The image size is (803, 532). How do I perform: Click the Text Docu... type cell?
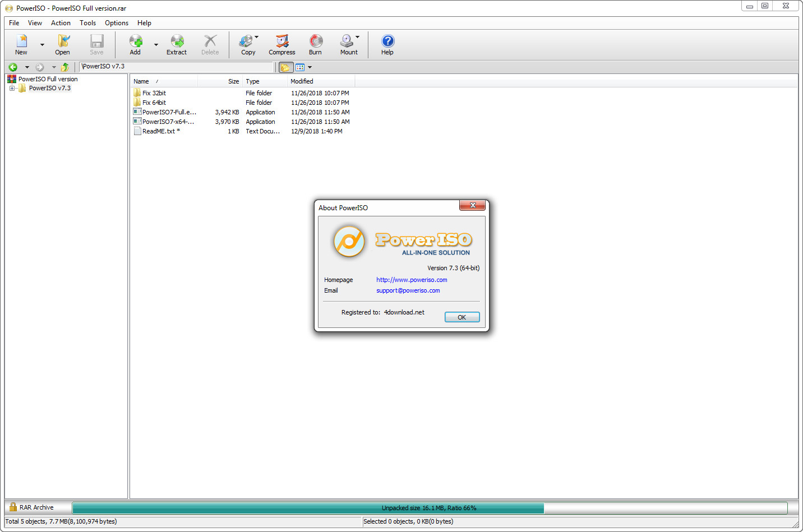pos(263,131)
